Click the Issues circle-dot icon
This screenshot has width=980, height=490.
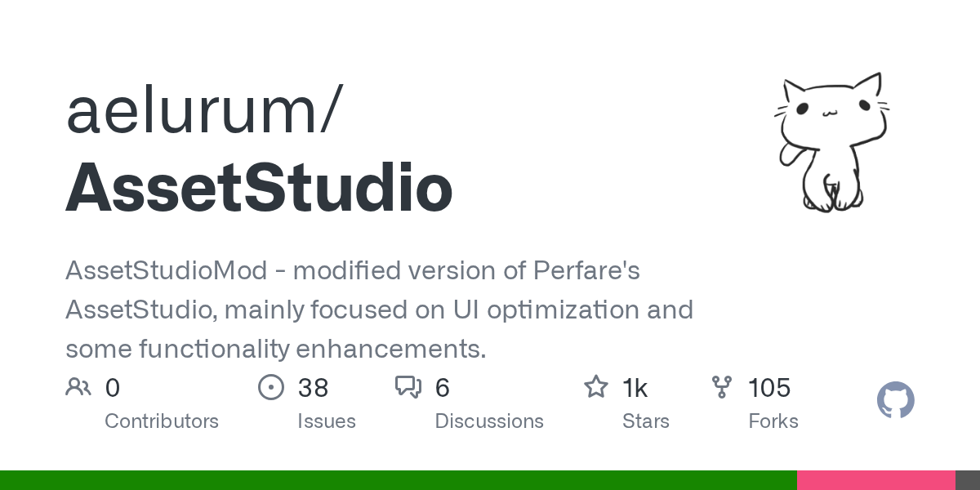tap(270, 387)
